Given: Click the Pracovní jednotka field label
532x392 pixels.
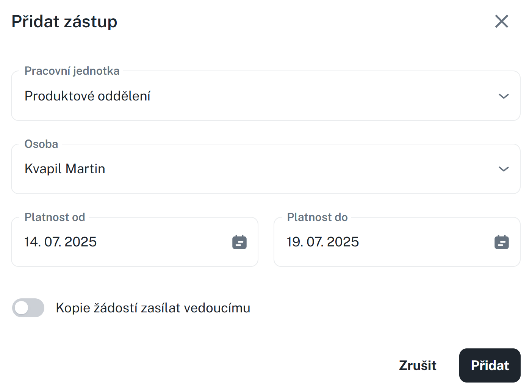Looking at the screenshot, I should click(72, 71).
